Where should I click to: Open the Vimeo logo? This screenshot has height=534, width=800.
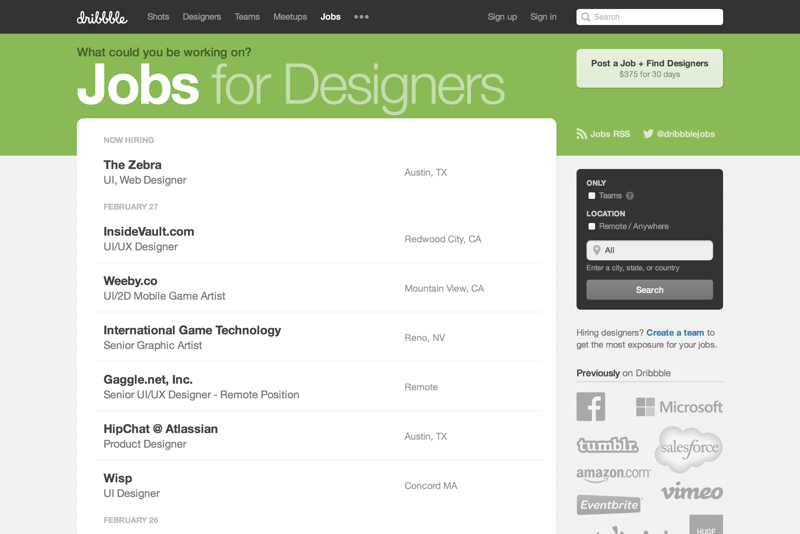click(x=692, y=491)
